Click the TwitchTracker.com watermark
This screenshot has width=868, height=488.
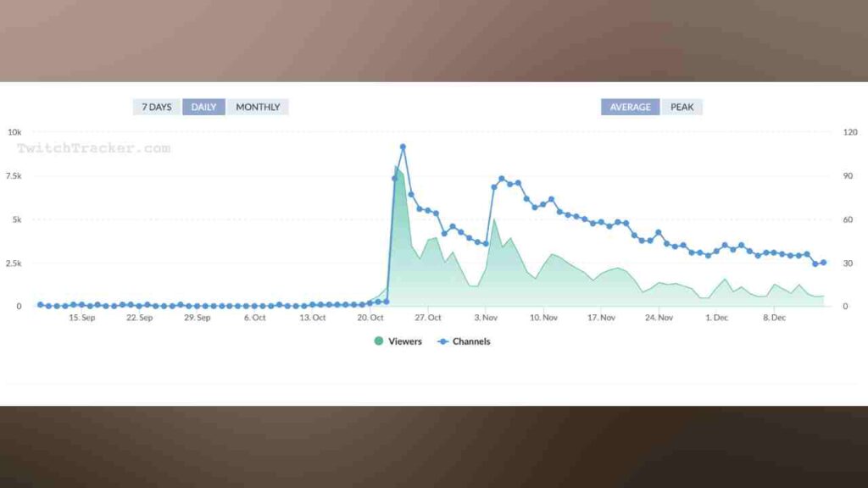[93, 148]
